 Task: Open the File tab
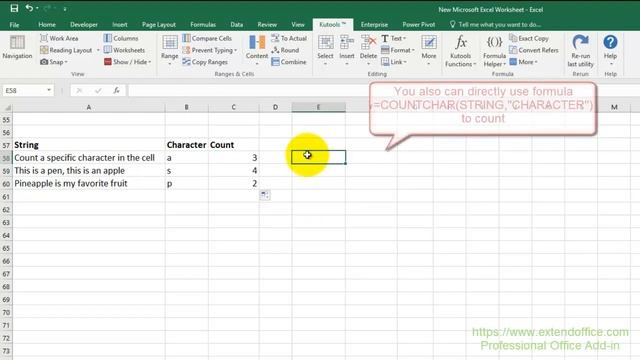click(x=14, y=24)
